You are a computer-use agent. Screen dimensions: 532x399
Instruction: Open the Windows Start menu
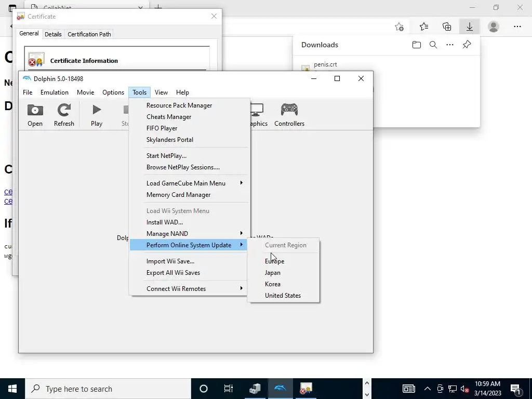12,389
